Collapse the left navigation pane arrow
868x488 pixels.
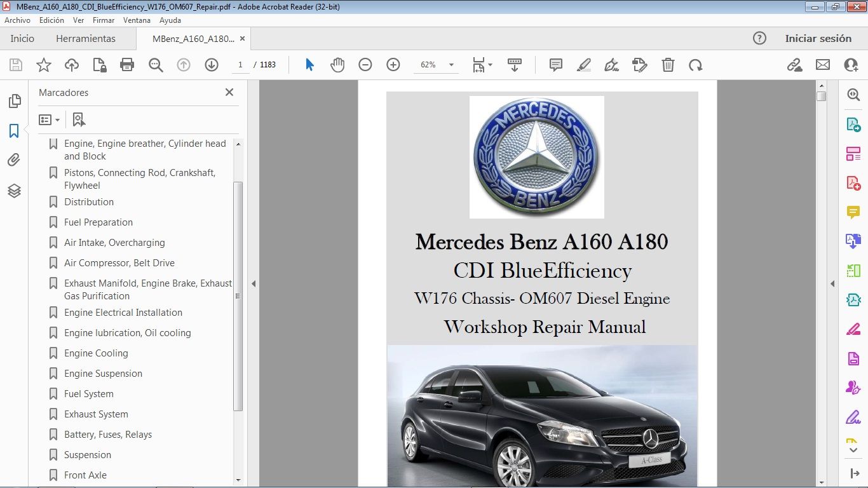tap(254, 283)
